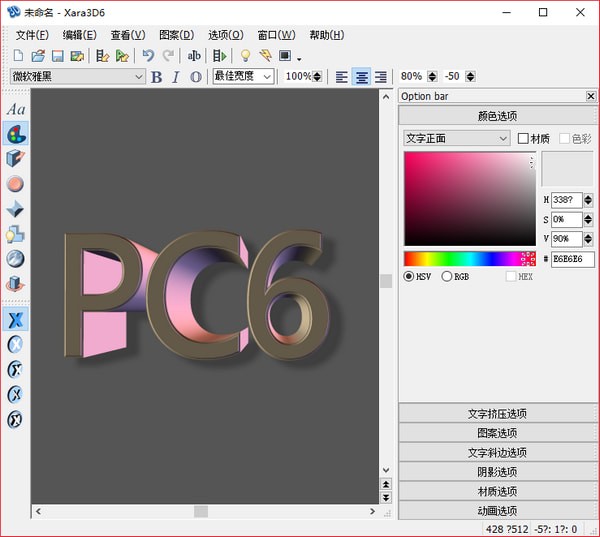Open the 图案(D) menu
The image size is (600, 537).
click(x=176, y=35)
